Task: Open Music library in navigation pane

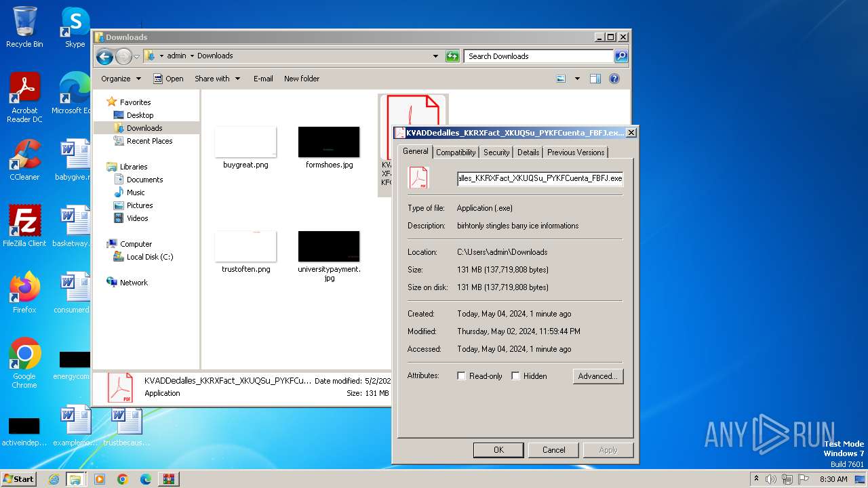Action: [136, 192]
